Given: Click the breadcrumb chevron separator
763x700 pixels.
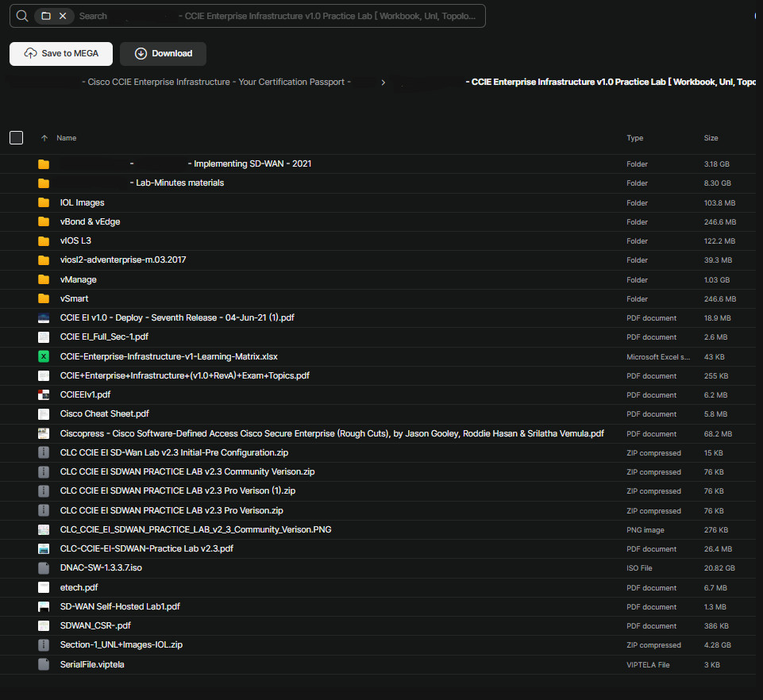Looking at the screenshot, I should coord(383,83).
